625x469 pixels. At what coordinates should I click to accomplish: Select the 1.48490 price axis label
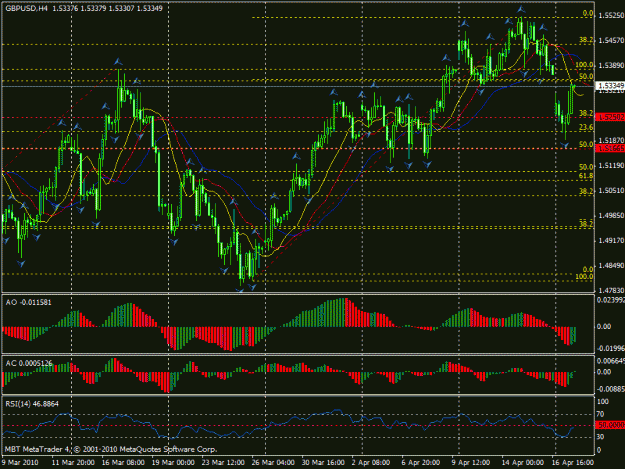[611, 265]
